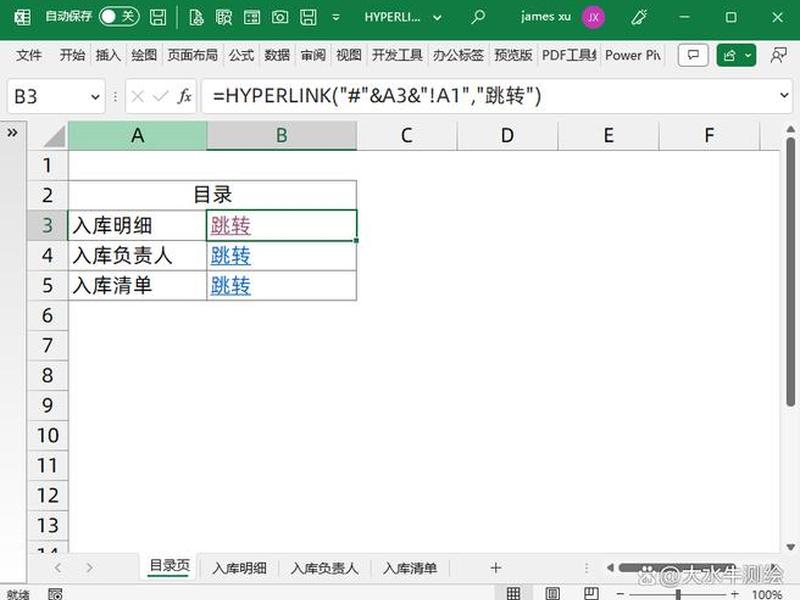Switch to the 入库清单 sheet tab
Screen dimensions: 800x600
point(410,568)
